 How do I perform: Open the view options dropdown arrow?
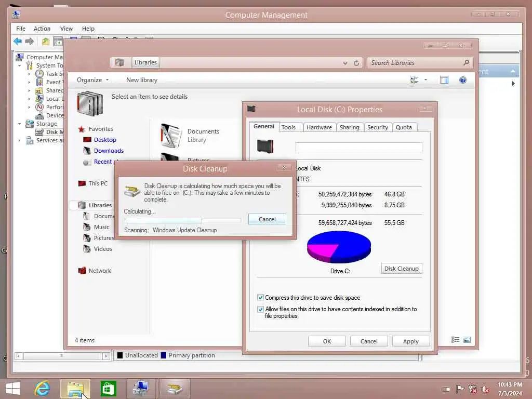click(426, 80)
